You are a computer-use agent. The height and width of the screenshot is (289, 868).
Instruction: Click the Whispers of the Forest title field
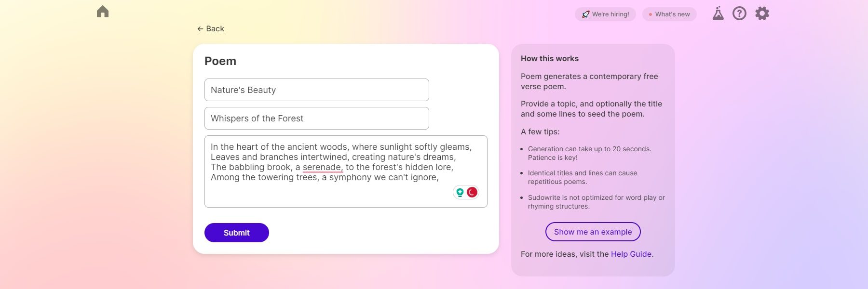pos(316,118)
